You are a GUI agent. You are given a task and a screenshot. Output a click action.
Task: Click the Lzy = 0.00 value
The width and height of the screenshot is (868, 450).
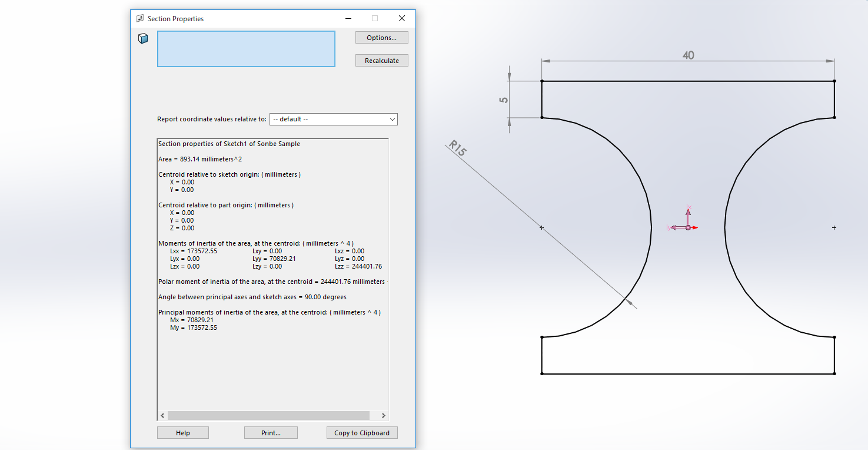267,266
